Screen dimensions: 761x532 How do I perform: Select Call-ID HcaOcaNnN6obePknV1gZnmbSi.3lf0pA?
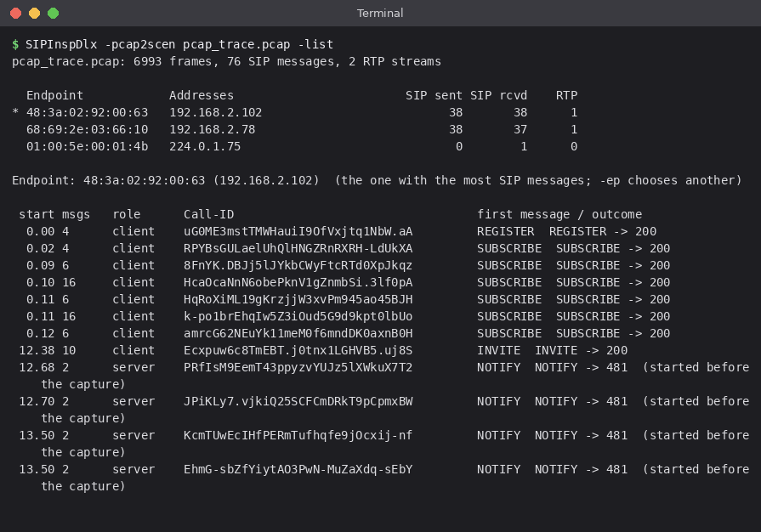click(x=298, y=282)
